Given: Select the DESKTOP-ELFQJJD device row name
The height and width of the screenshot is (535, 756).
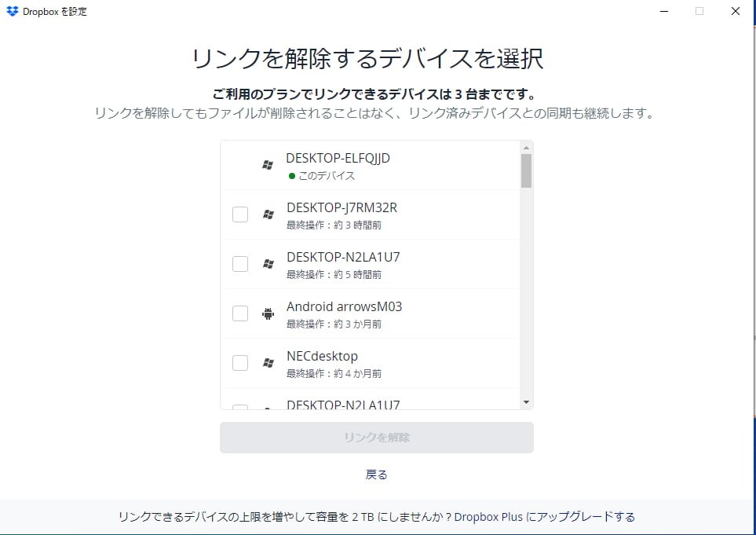Looking at the screenshot, I should click(x=338, y=158).
